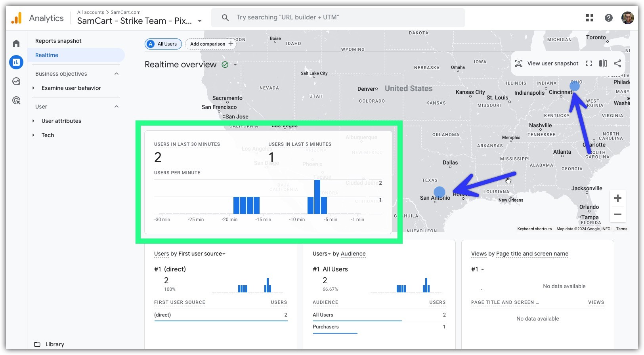Screen dimensions: 644x355
Task: Click the green status check icon
Action: [225, 65]
